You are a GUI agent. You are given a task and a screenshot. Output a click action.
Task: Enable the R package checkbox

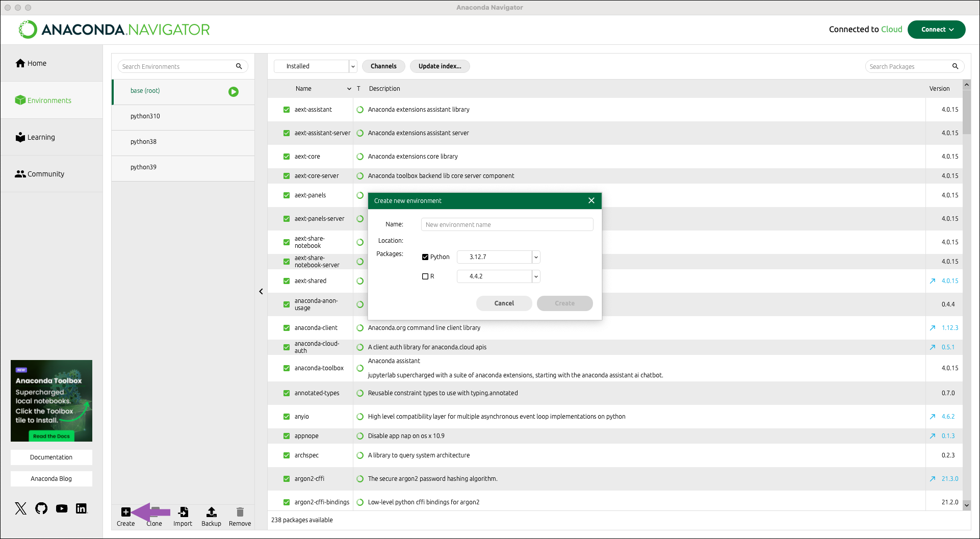[x=425, y=276]
